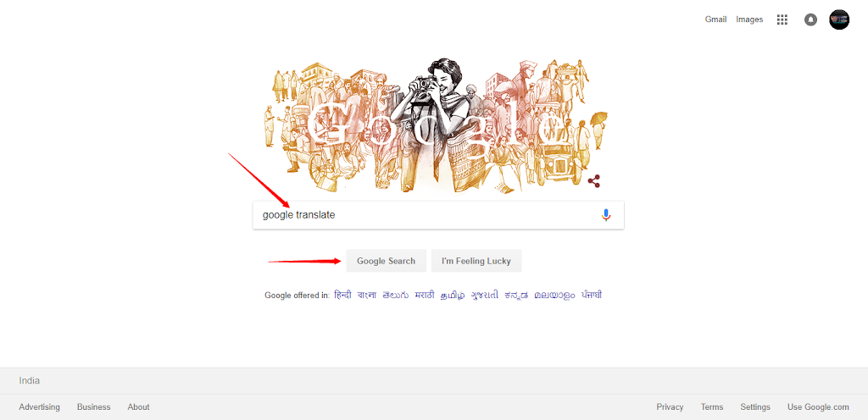Click the Google Search button

coord(386,261)
